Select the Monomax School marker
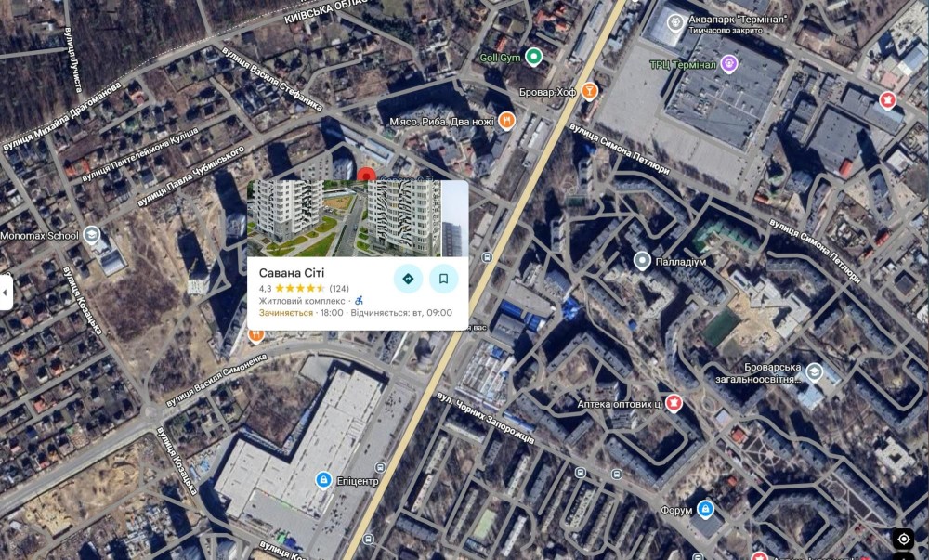This screenshot has width=929, height=560. point(91,235)
